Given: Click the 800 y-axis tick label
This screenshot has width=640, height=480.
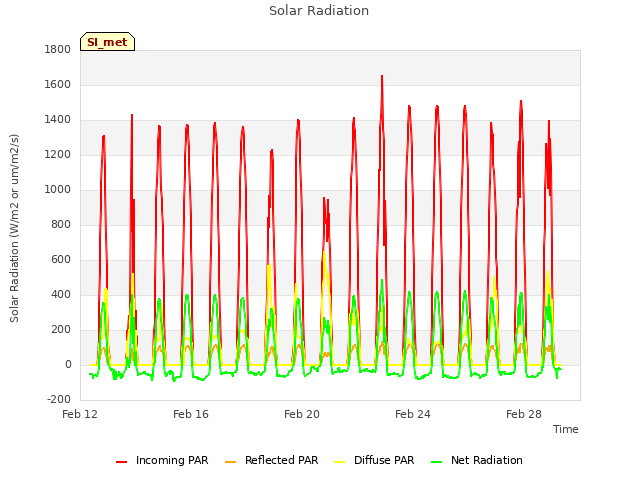Looking at the screenshot, I should coord(61,224).
